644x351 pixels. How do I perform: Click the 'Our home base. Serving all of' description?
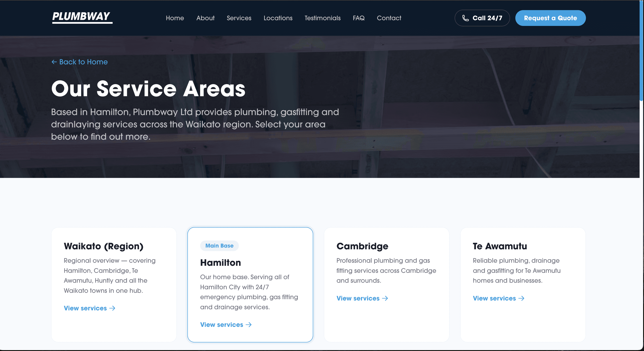(x=249, y=292)
